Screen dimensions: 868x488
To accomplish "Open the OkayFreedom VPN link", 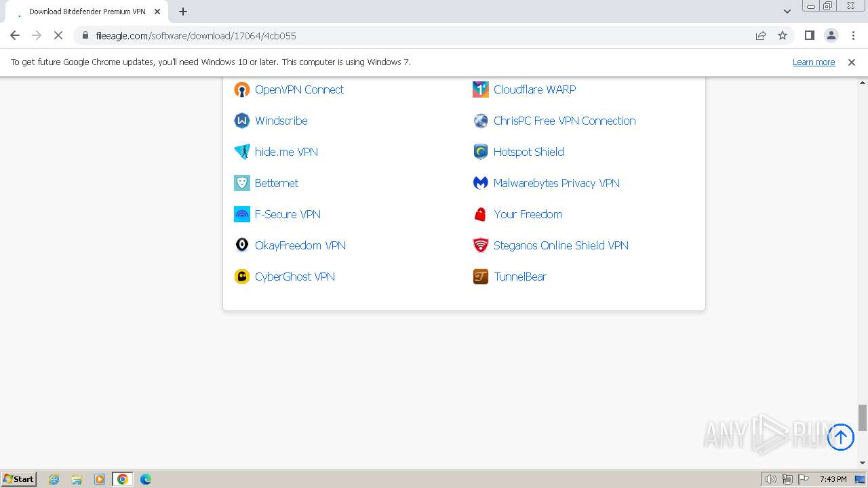I will [x=300, y=245].
